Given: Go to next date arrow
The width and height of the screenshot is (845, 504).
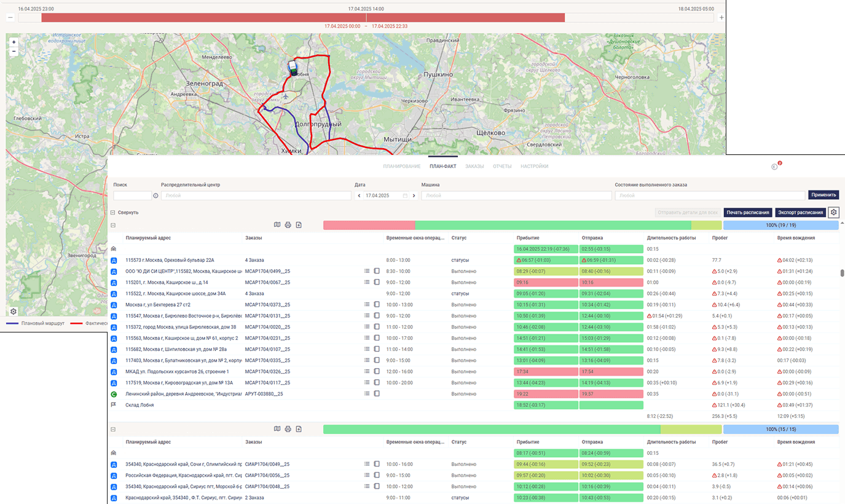Looking at the screenshot, I should click(x=414, y=195).
